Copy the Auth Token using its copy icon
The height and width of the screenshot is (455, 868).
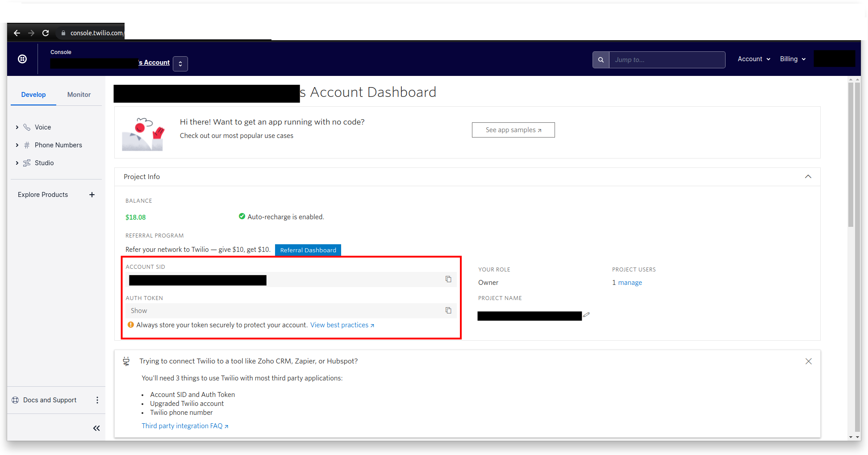448,310
